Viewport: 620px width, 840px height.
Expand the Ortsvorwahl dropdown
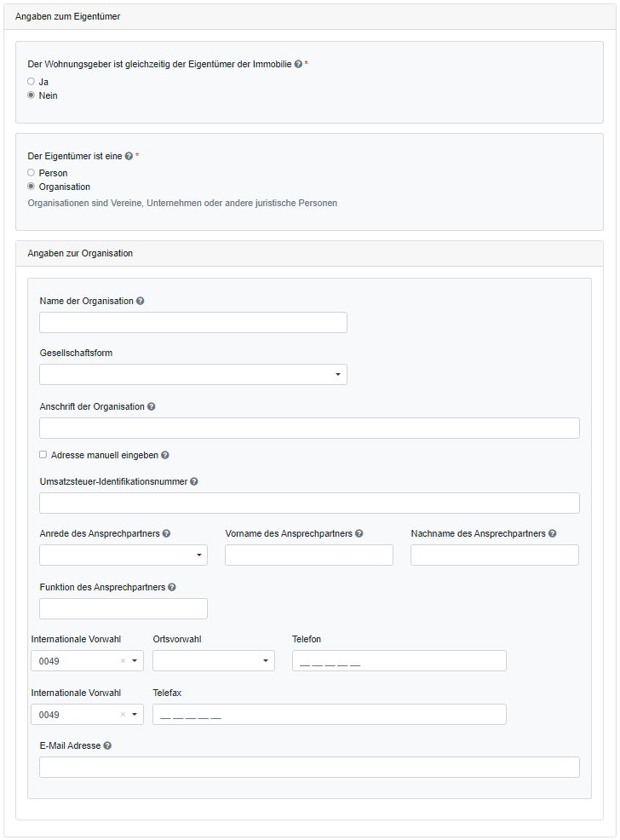214,661
